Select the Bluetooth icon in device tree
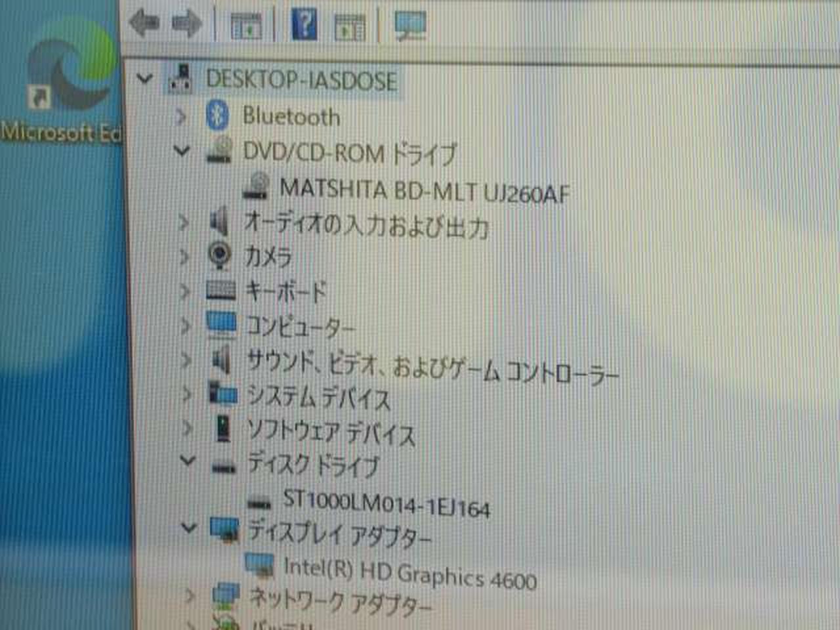This screenshot has width=840, height=630. click(x=217, y=115)
